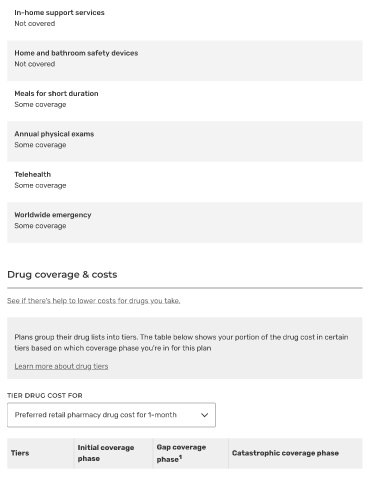Select Preferred retail pharmacy drug cost dropdown

pyautogui.click(x=111, y=415)
